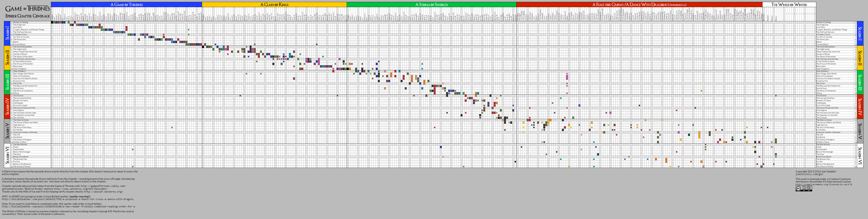Open the boiledleather proposed feast-for-crows link
This screenshot has width=868, height=219.
click(68, 199)
